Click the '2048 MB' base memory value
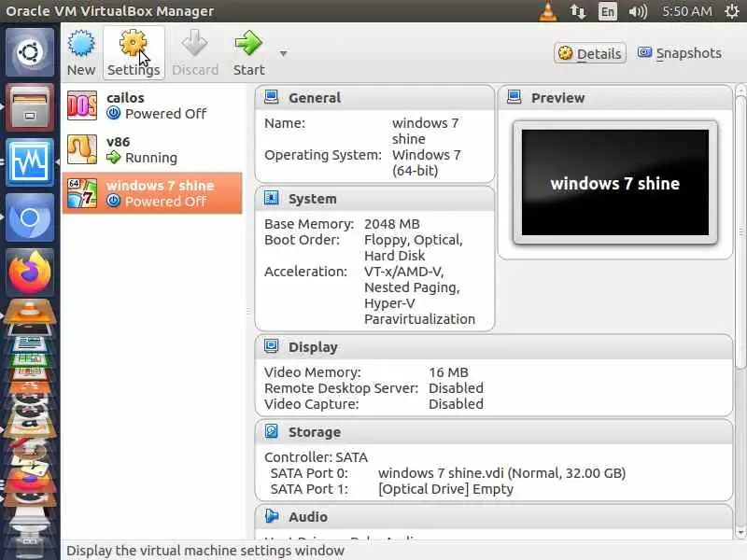Screen dimensions: 747x560 click(x=392, y=224)
